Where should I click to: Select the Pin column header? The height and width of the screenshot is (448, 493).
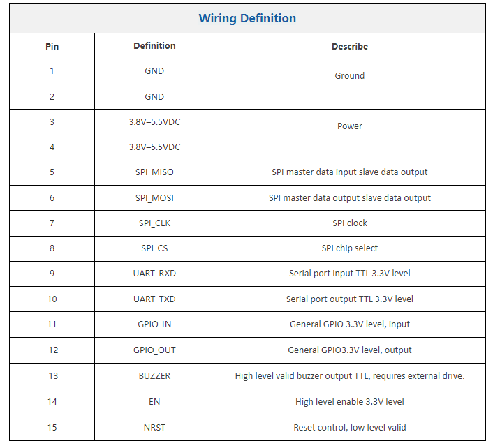click(52, 46)
